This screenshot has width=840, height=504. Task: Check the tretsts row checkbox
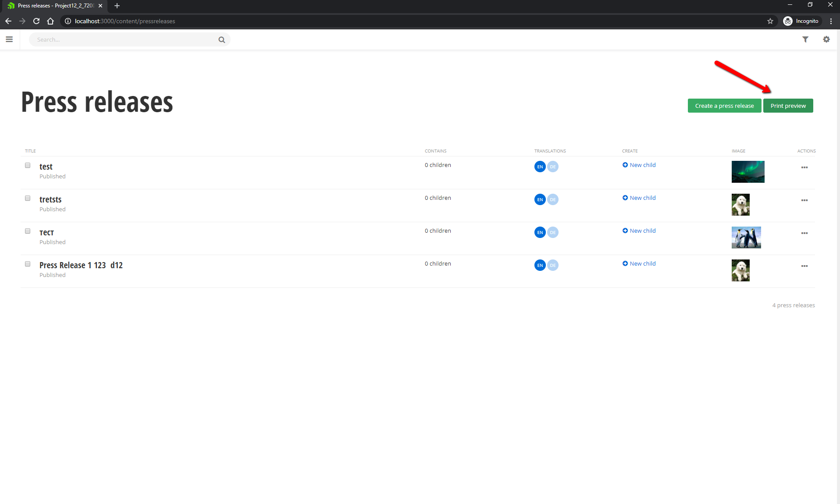click(x=28, y=198)
